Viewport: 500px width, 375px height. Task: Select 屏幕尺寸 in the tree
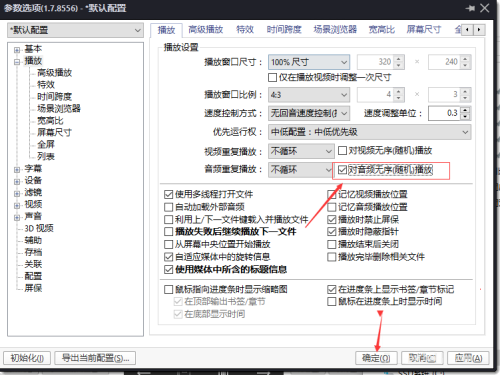[x=54, y=133]
